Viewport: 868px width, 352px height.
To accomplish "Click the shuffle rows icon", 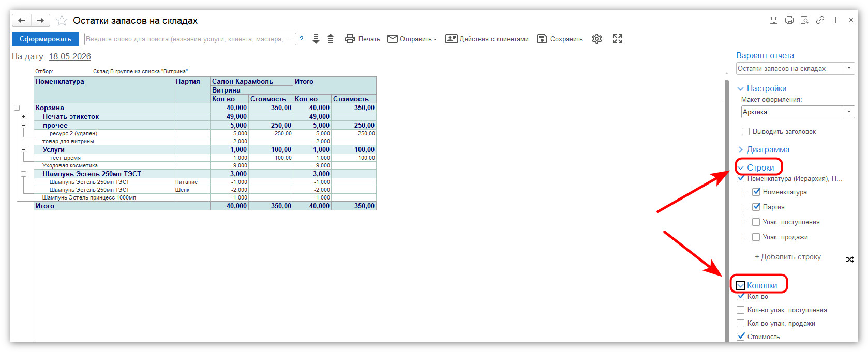I will tap(849, 259).
